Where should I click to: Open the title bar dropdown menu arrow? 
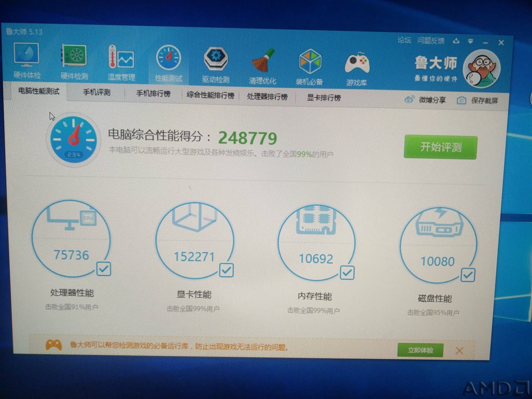pos(470,41)
